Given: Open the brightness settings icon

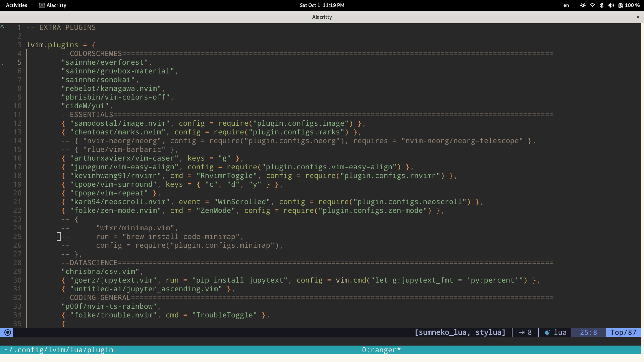Looking at the screenshot, I should point(583,5).
